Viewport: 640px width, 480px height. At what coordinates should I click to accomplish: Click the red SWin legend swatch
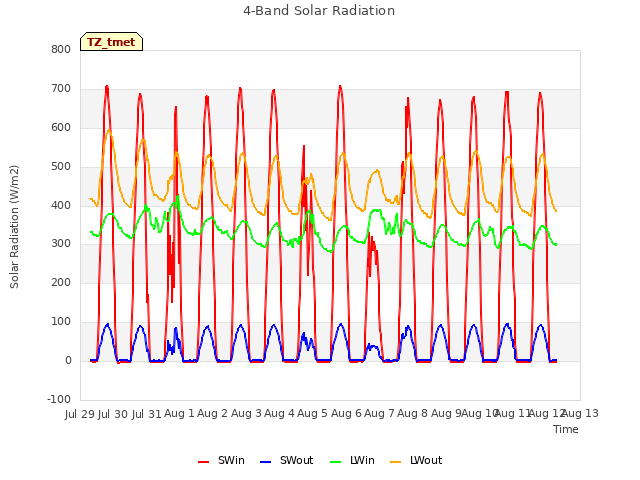point(203,461)
